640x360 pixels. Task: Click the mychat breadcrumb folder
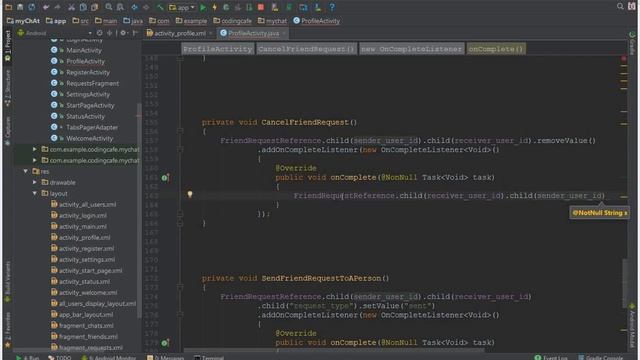tap(272, 20)
